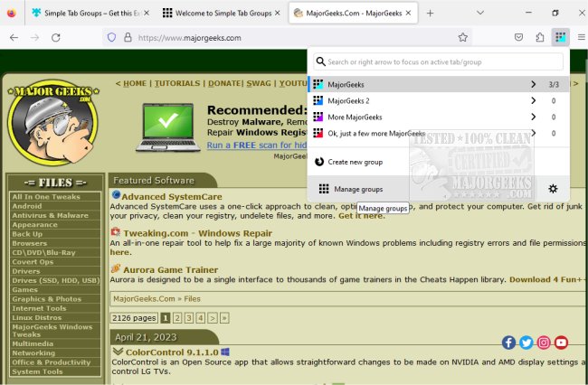Click the MajorGeeks Twitter icon
This screenshot has height=385, width=588.
(526, 343)
